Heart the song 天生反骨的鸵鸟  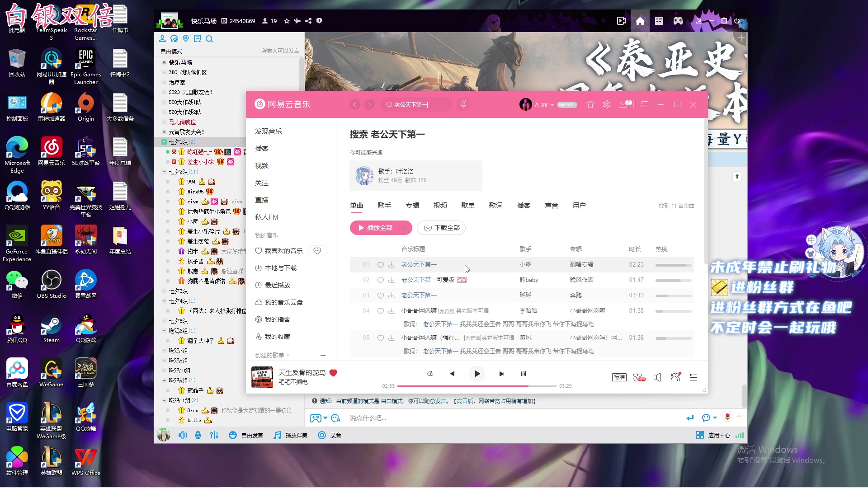coord(333,373)
